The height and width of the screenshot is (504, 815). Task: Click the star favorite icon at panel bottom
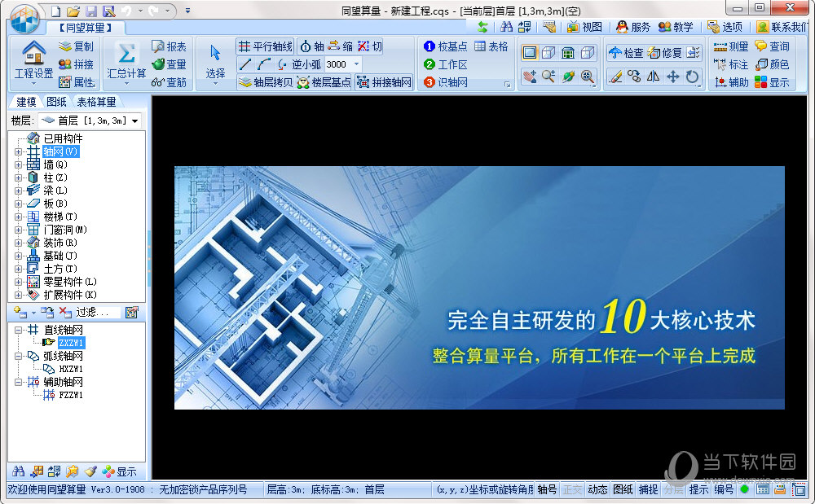72,471
